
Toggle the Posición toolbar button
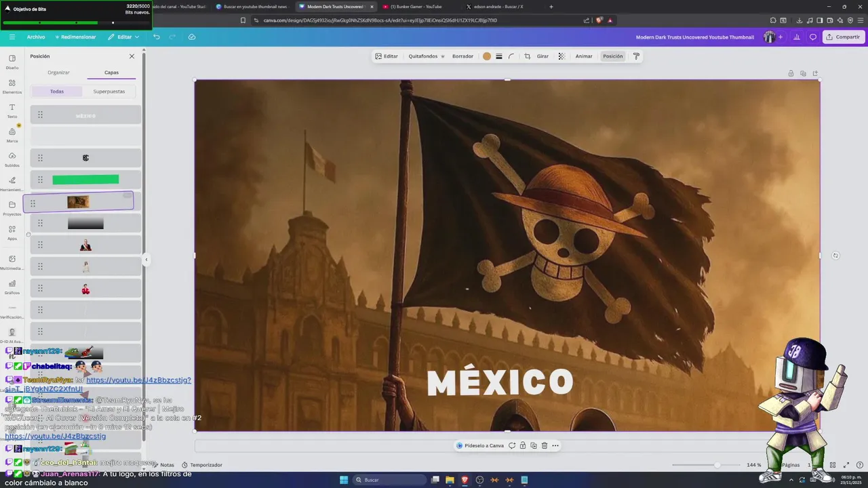coord(612,56)
